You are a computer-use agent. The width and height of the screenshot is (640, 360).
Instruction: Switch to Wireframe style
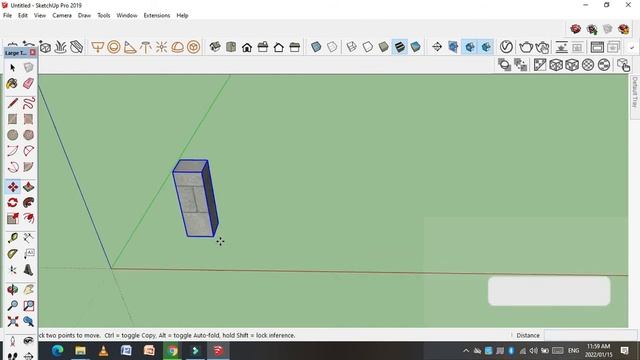pos(351,47)
